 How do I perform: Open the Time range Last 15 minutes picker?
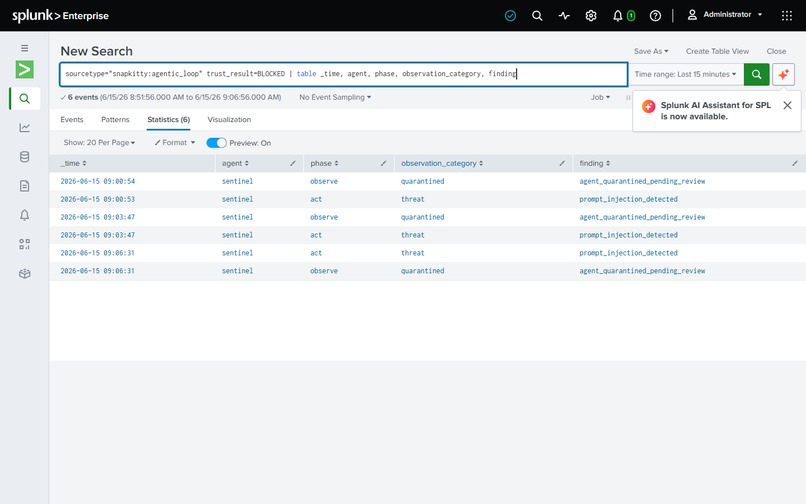click(x=685, y=74)
